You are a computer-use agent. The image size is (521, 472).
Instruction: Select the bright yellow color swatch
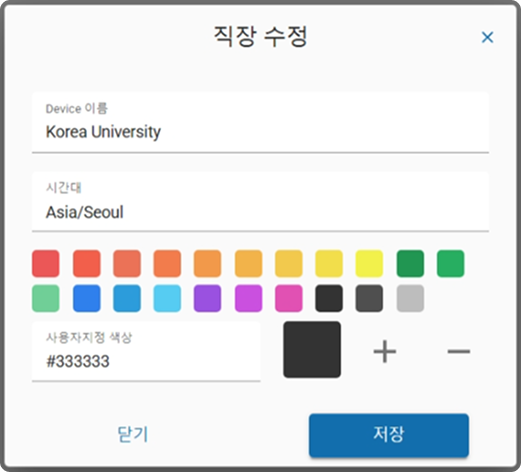click(369, 263)
